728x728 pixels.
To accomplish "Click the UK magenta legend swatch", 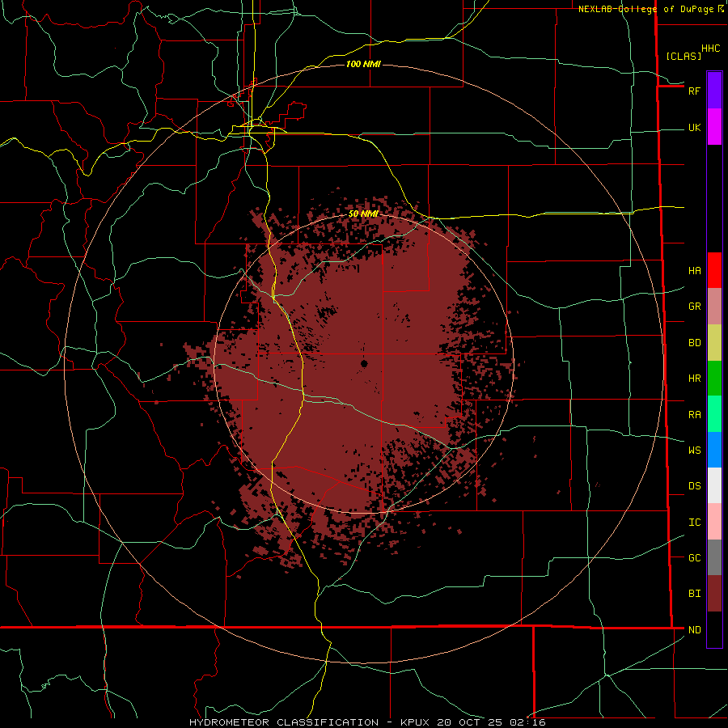I will click(x=714, y=127).
